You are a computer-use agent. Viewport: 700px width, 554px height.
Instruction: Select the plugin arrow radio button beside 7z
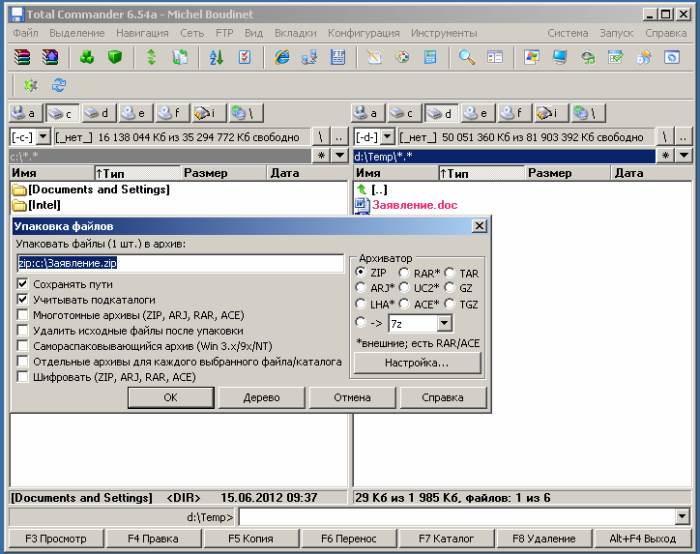pos(361,322)
